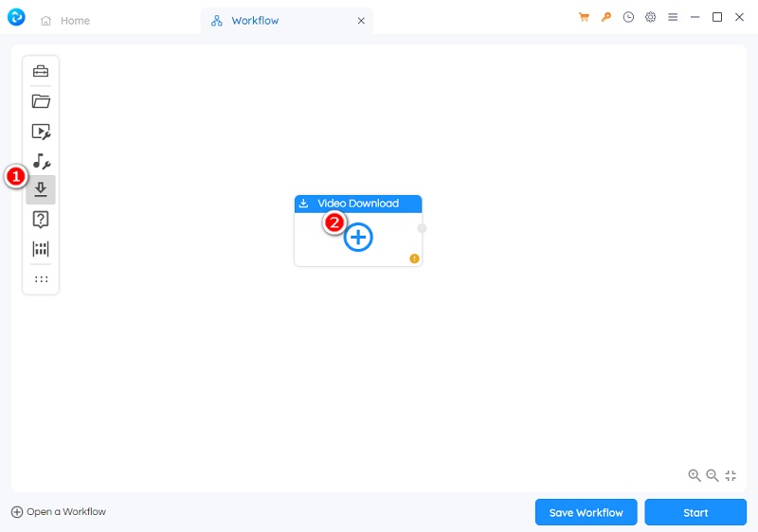Image resolution: width=758 pixels, height=532 pixels.
Task: Click the open folder icon in sidebar
Action: [x=41, y=101]
